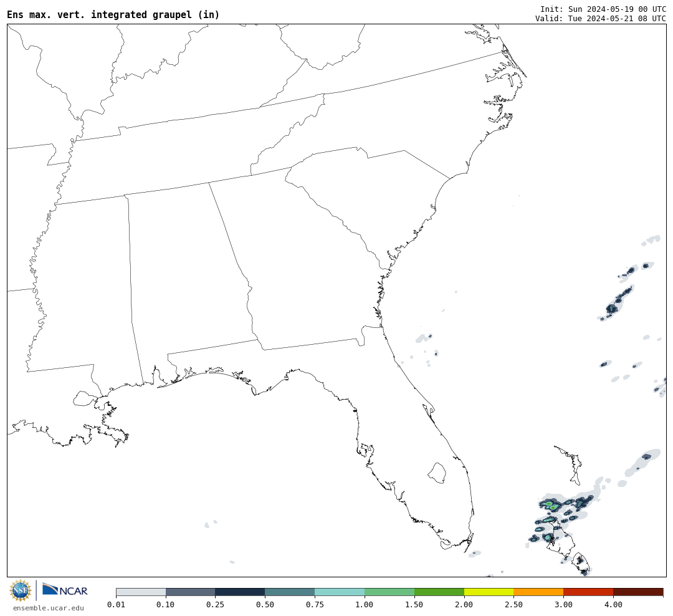Click the 1.50 colorbar tick label
This screenshot has height=616, width=673.
click(414, 604)
